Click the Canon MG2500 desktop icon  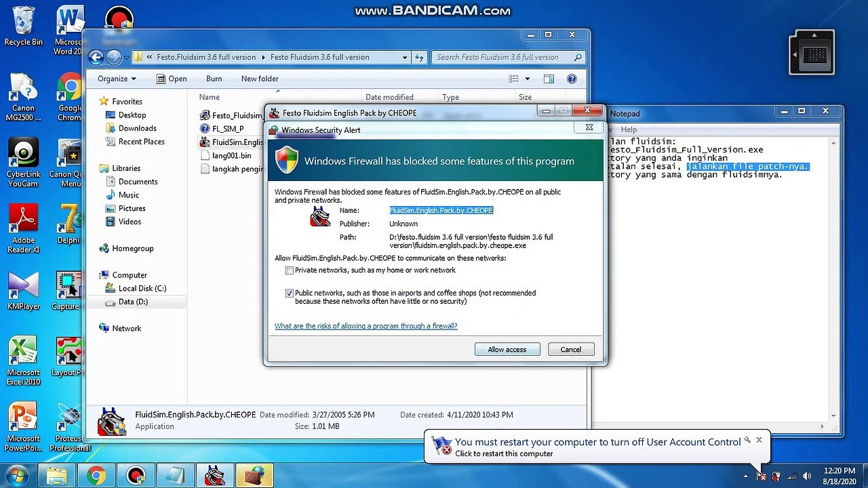[x=23, y=97]
